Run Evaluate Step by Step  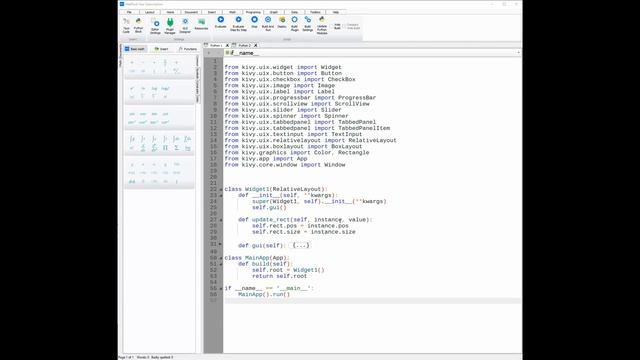point(238,24)
